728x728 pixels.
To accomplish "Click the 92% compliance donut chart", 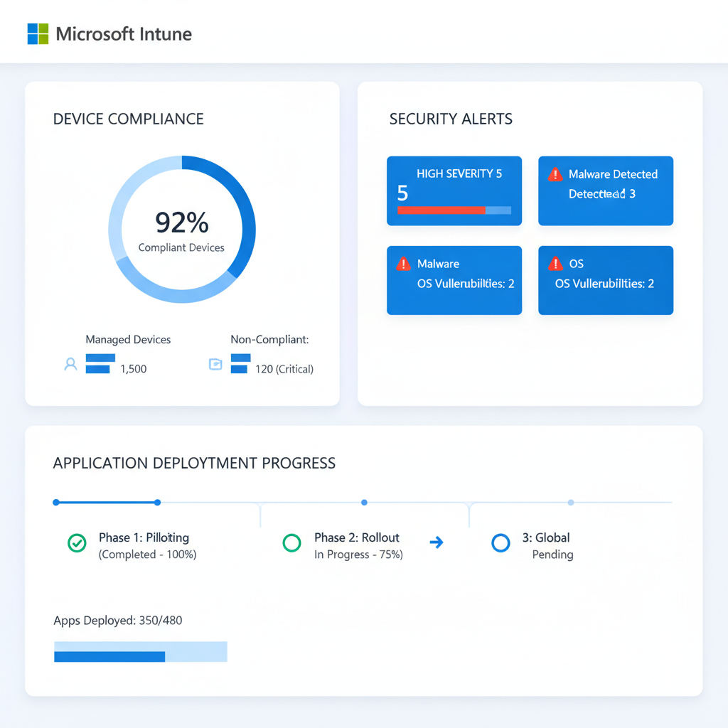I will coord(182,230).
